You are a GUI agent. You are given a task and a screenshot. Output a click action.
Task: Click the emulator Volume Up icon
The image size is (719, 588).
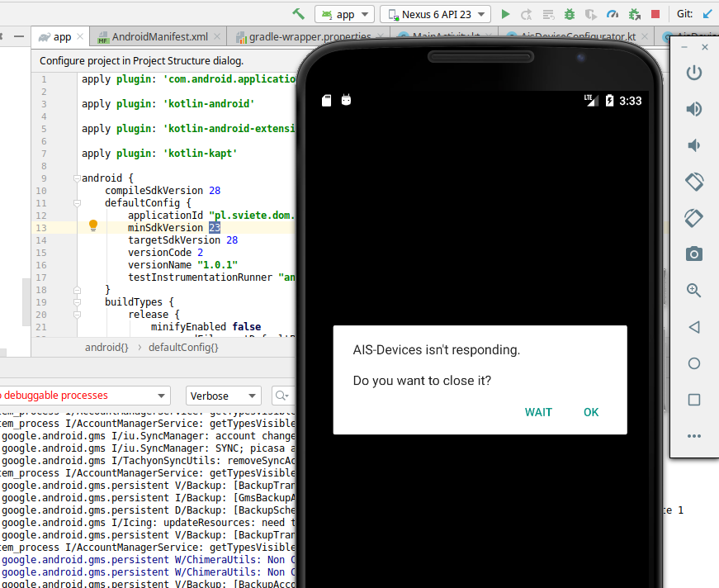click(694, 109)
